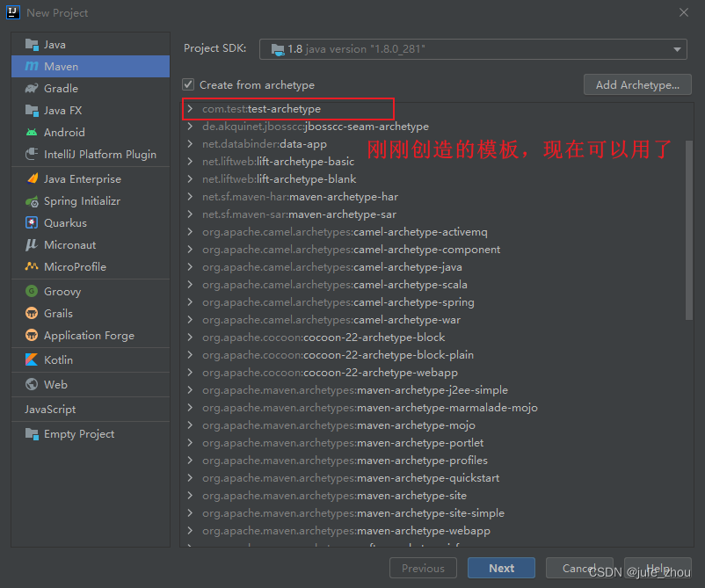Select cocoon-22-archetype-webapp row
The width and height of the screenshot is (705, 588).
(436, 372)
